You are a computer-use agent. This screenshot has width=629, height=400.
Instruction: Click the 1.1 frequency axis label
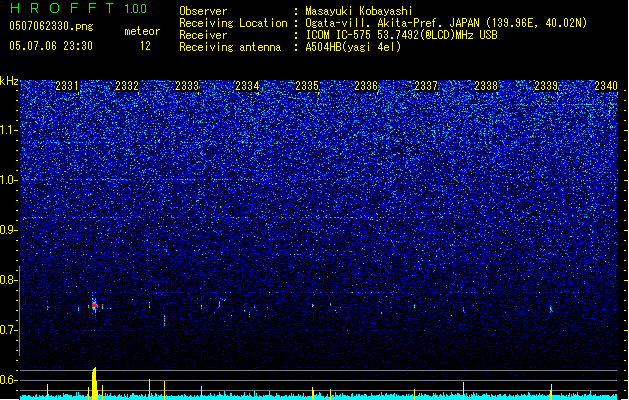[9, 130]
